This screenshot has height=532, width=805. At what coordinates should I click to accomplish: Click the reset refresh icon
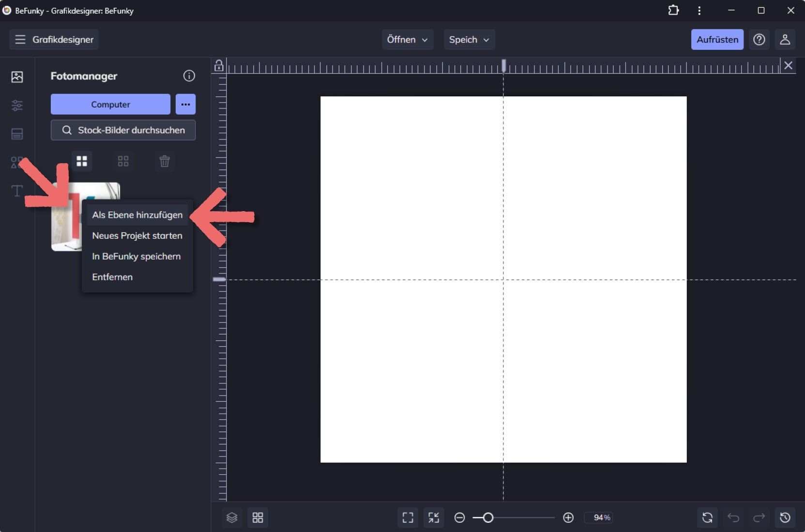(x=707, y=517)
